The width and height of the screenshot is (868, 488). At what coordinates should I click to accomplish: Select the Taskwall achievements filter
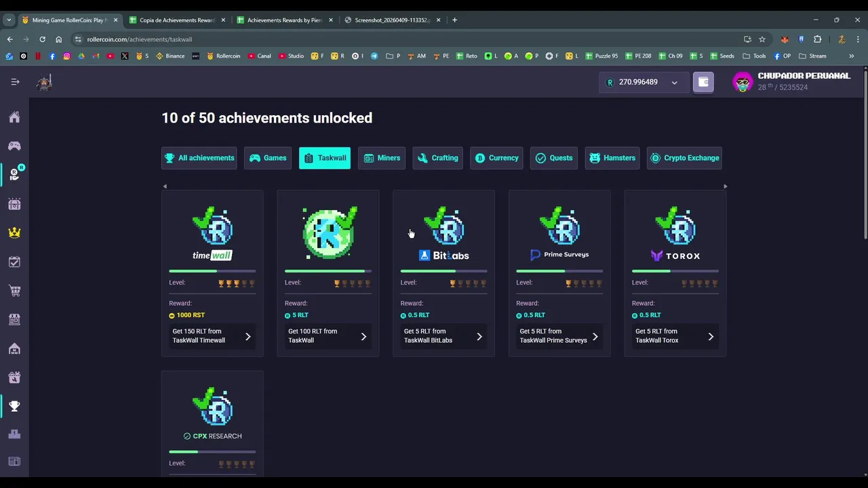click(x=325, y=158)
